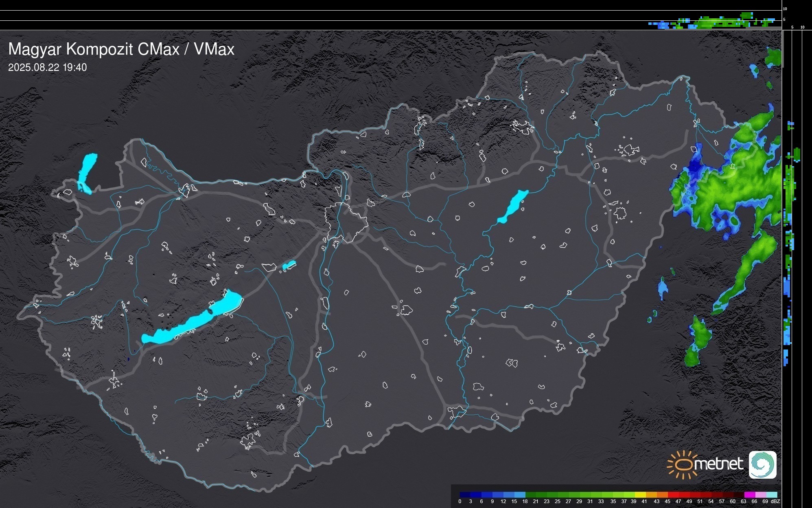Click the Lake Fertő shape in northwest

(87, 170)
